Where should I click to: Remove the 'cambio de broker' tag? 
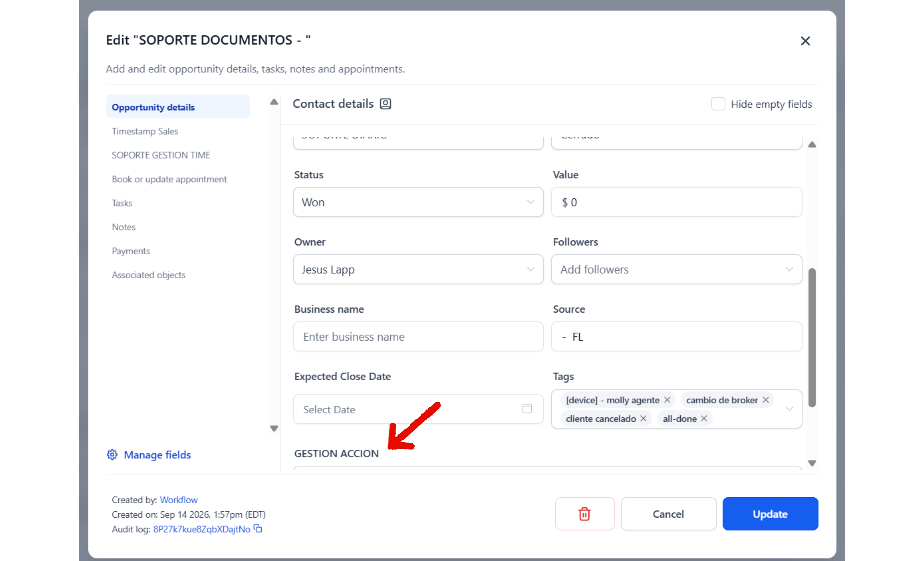click(766, 400)
